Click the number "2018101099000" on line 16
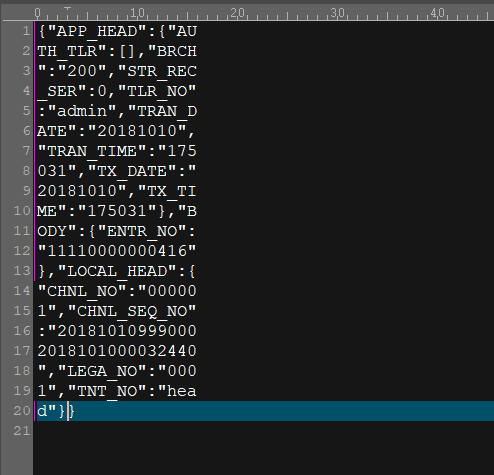This screenshot has height=475, width=494. (x=127, y=331)
